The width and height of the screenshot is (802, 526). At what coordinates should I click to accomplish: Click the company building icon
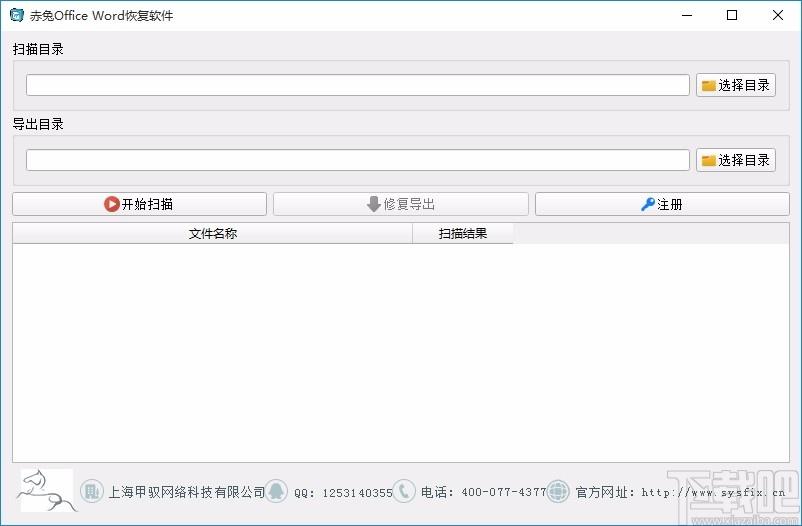[92, 492]
